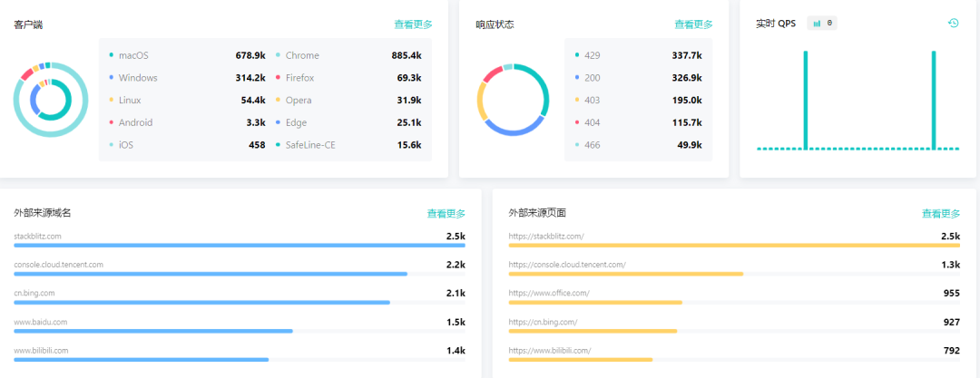Click the 429 status code row
This screenshot has height=378, width=980.
pyautogui.click(x=638, y=55)
